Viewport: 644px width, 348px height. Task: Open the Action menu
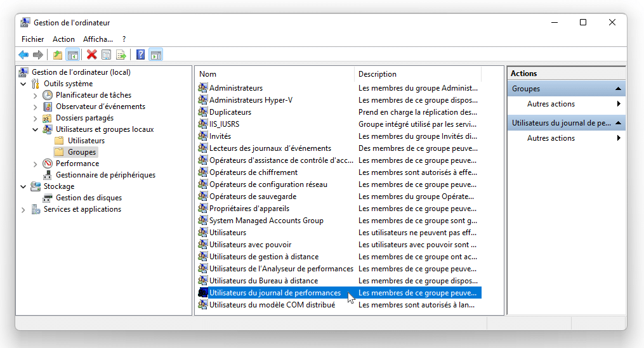point(63,39)
